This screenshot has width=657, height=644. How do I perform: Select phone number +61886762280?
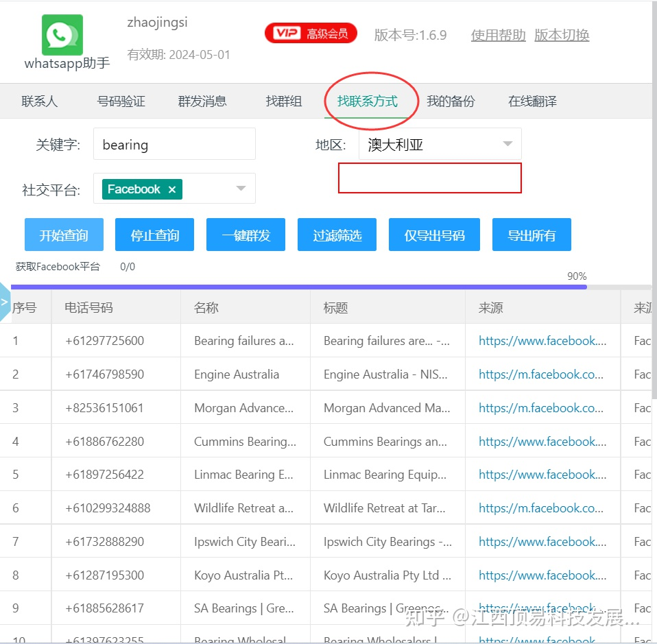(105, 441)
